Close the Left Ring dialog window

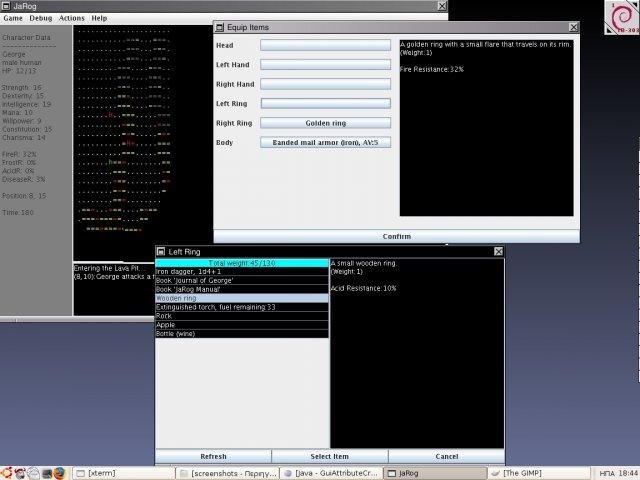498,251
